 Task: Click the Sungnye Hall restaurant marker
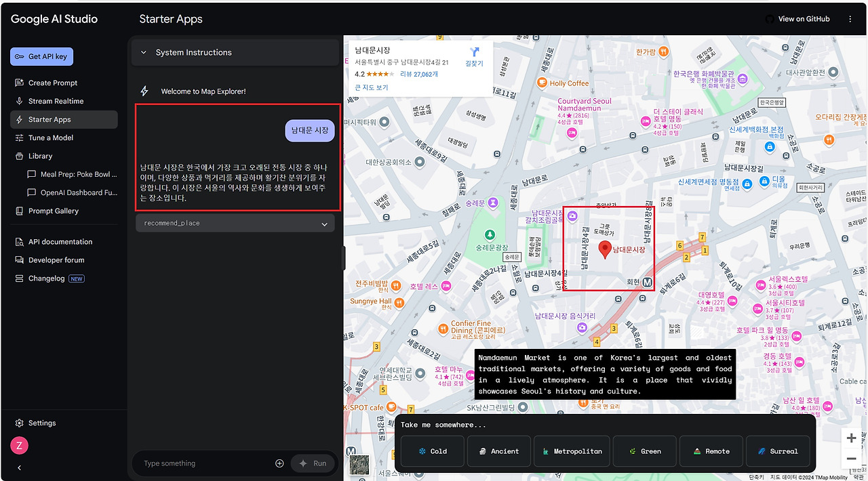tap(399, 302)
